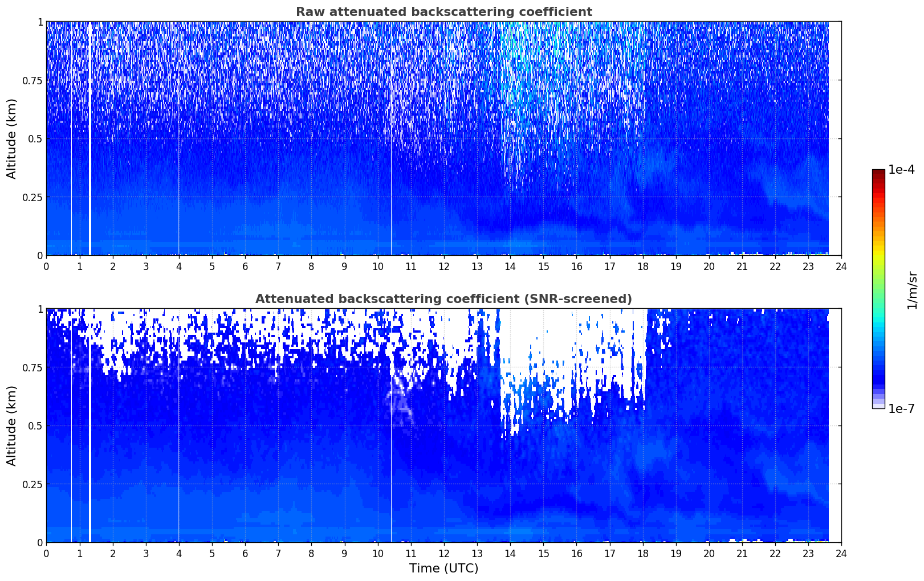
Task: Click the 0.75 altitude tick of upper plot
Action: pyautogui.click(x=32, y=80)
